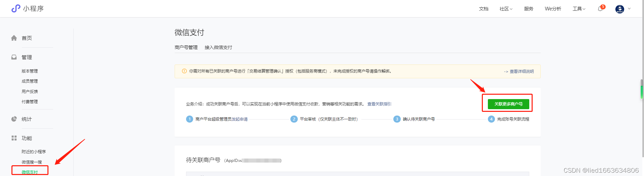Open 附近的小程序 in sidebar
The width and height of the screenshot is (644, 176).
(34, 151)
